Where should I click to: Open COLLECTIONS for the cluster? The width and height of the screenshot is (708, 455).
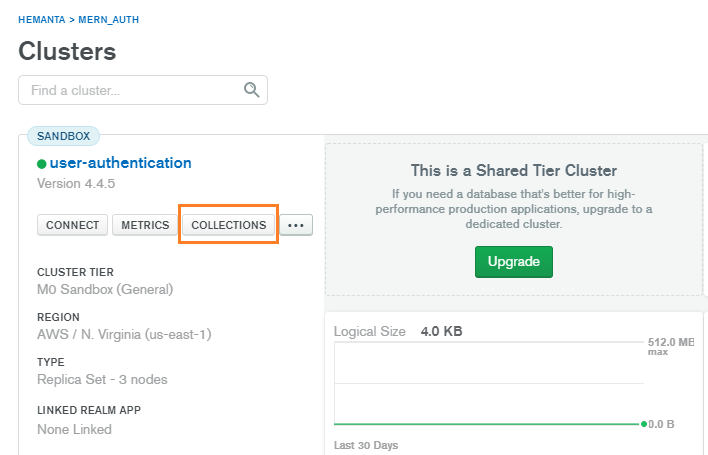pos(229,226)
